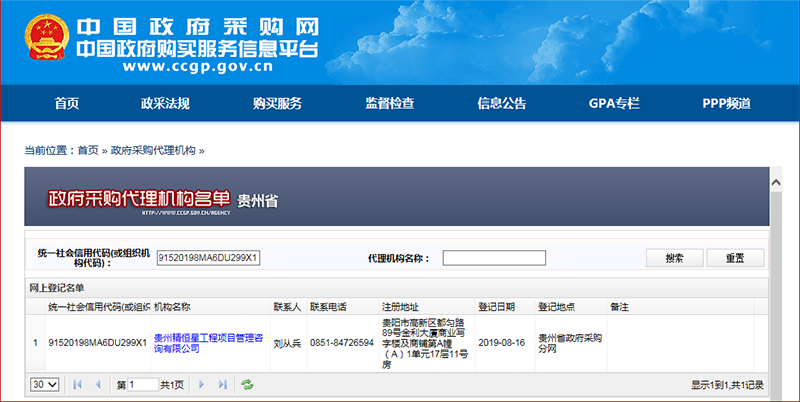Click 网上登记名单 panel title
800x402 pixels.
pos(57,288)
